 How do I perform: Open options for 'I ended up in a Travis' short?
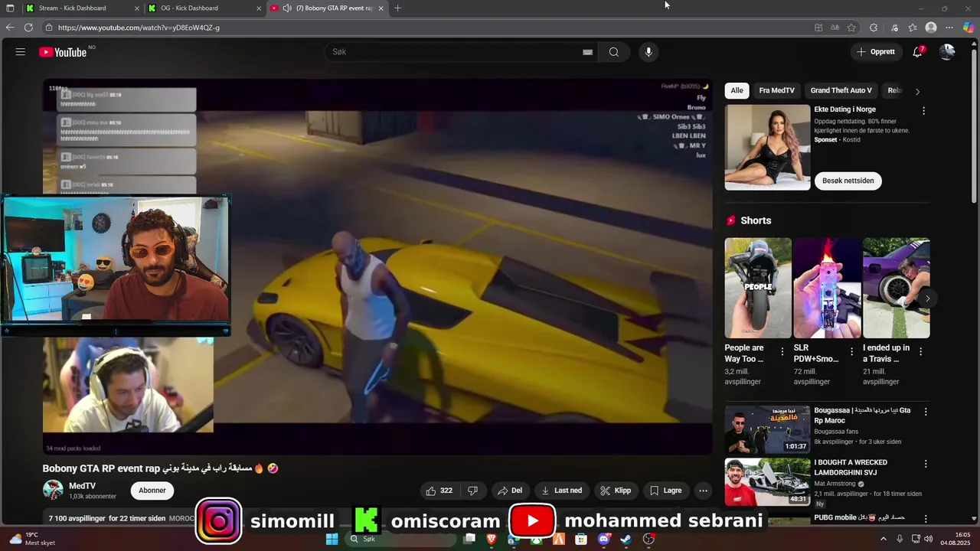[920, 351]
